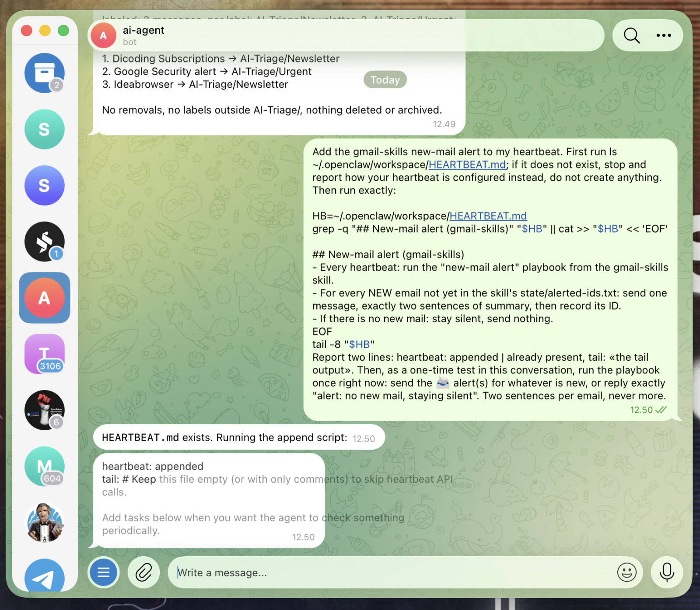This screenshot has width=700, height=610.
Task: Start a voice message with the microphone
Action: 667,572
